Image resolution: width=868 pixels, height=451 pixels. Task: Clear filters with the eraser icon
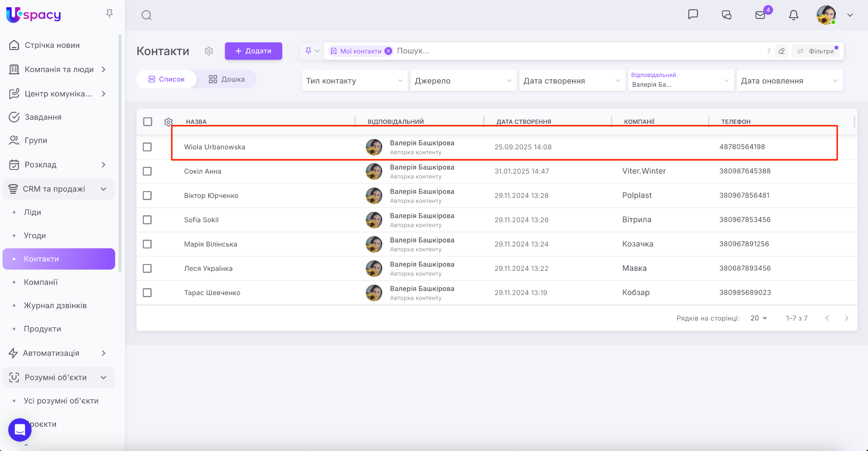(x=782, y=51)
